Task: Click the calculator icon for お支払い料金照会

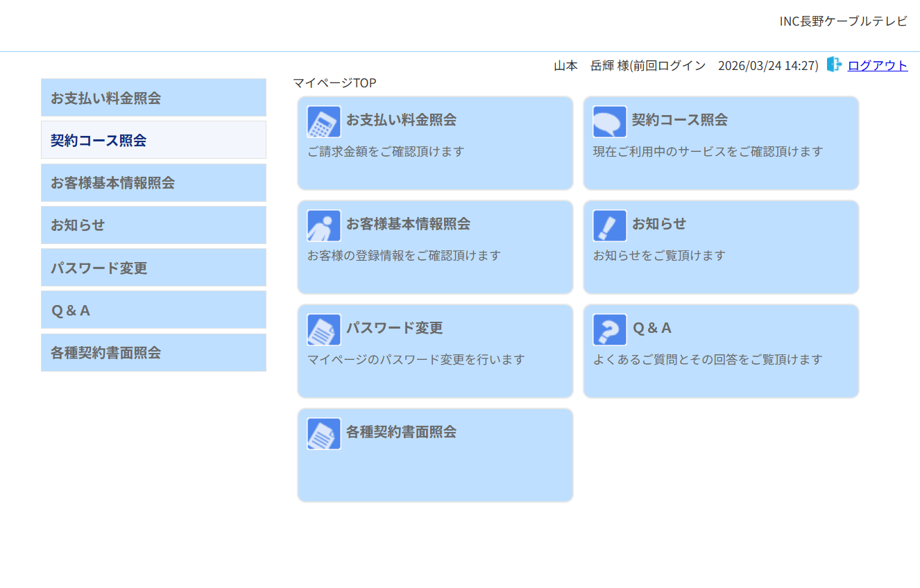Action: pyautogui.click(x=323, y=122)
